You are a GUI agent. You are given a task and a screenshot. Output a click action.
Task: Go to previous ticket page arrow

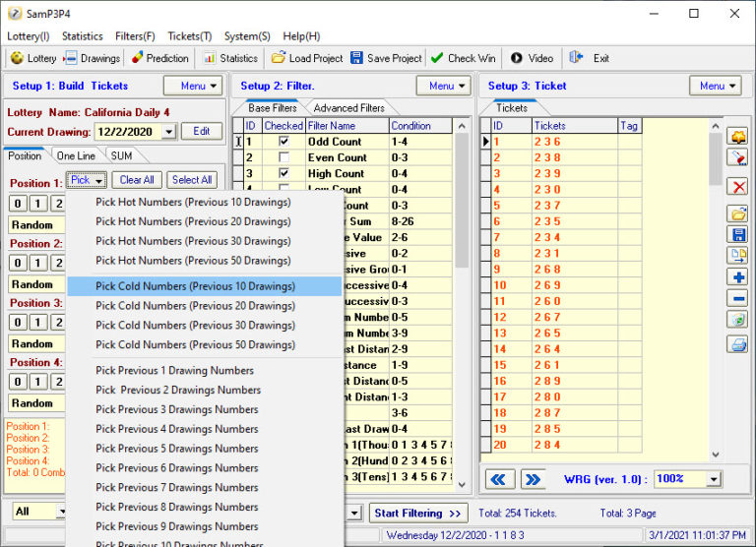point(499,479)
